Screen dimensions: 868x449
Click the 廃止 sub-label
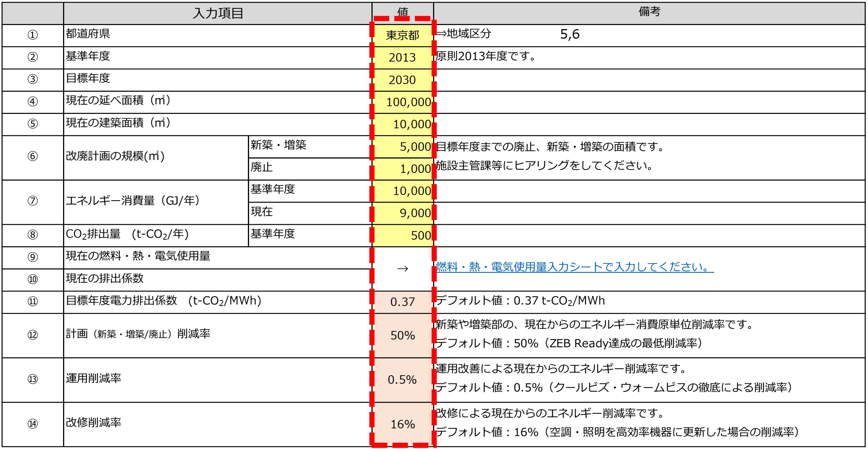262,167
